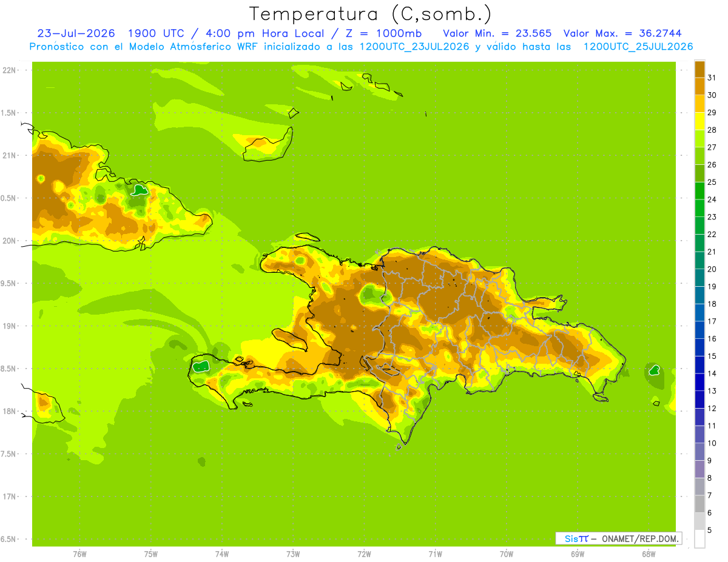Image resolution: width=728 pixels, height=562 pixels.
Task: Click the legend label "10"
Action: (712, 443)
